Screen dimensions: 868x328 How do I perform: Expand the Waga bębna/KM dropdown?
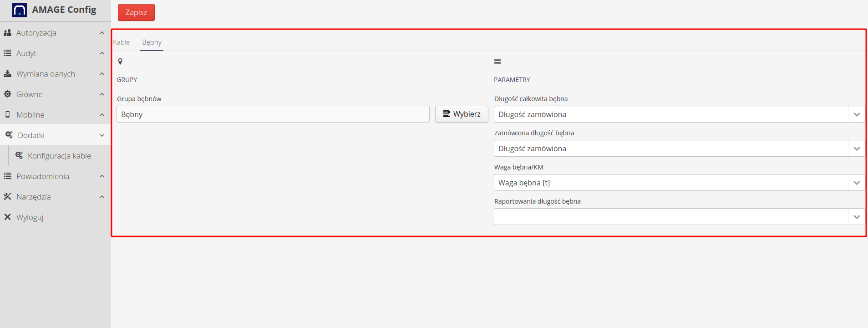coord(857,183)
